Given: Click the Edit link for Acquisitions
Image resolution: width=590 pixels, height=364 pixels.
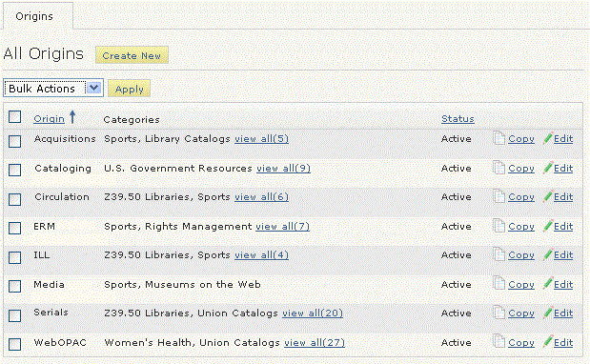Looking at the screenshot, I should pos(563,139).
